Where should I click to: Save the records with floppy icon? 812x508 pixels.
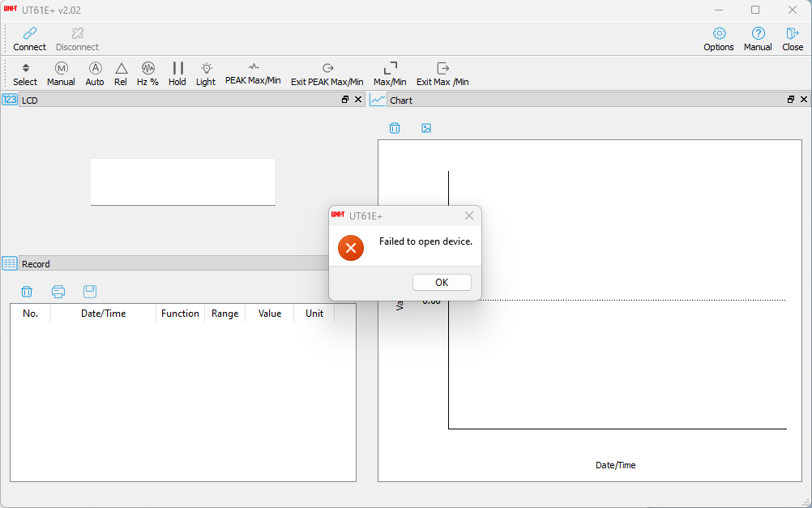point(90,292)
